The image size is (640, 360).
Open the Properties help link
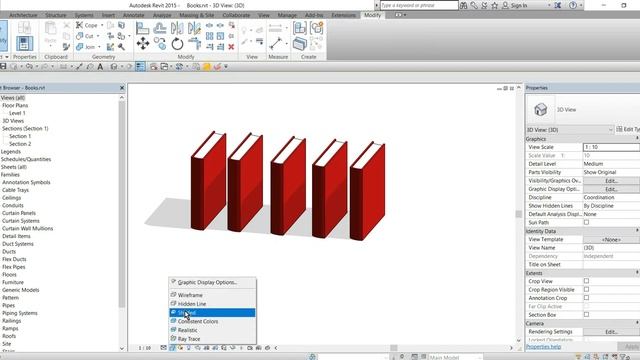543,347
